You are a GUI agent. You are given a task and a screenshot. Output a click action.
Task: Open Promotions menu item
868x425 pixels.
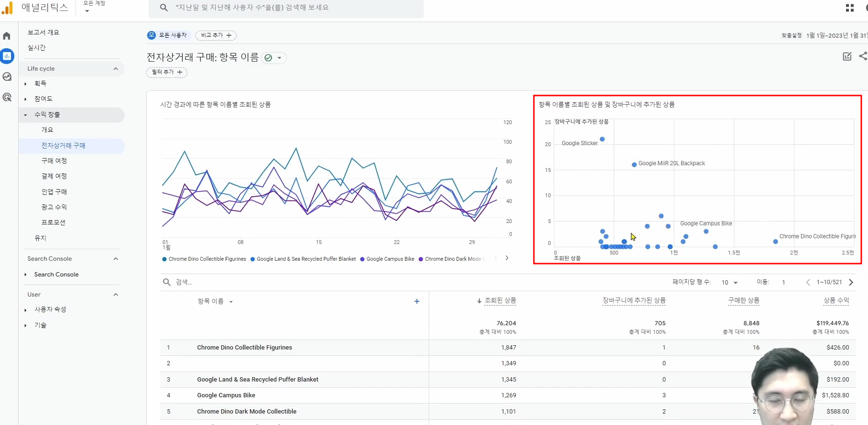click(x=53, y=223)
